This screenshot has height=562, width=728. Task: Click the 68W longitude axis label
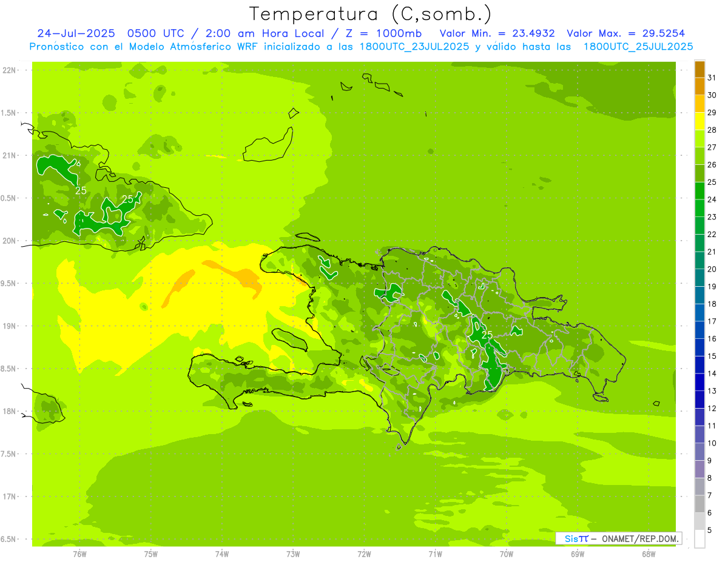coord(648,554)
